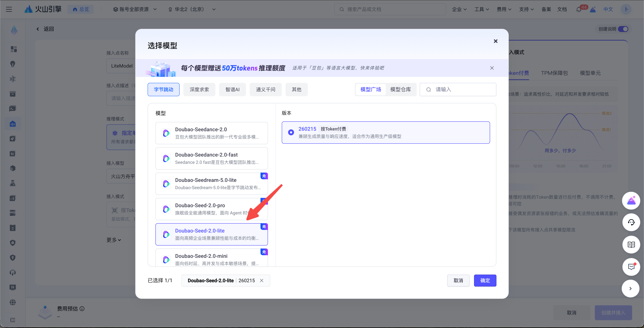This screenshot has height=328, width=644.
Task: Dismiss the 50万tokens promotion banner
Action: [492, 68]
